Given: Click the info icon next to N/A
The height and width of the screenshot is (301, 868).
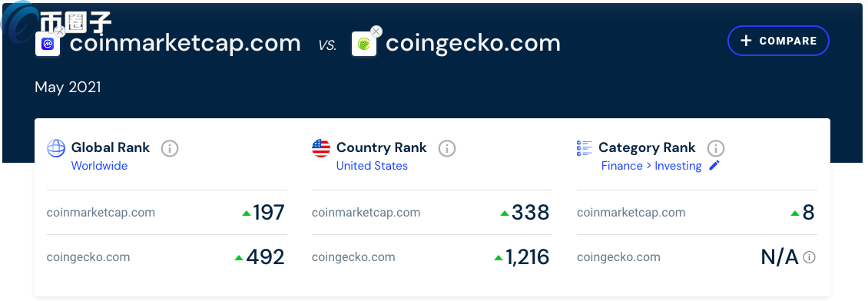Looking at the screenshot, I should tap(810, 257).
